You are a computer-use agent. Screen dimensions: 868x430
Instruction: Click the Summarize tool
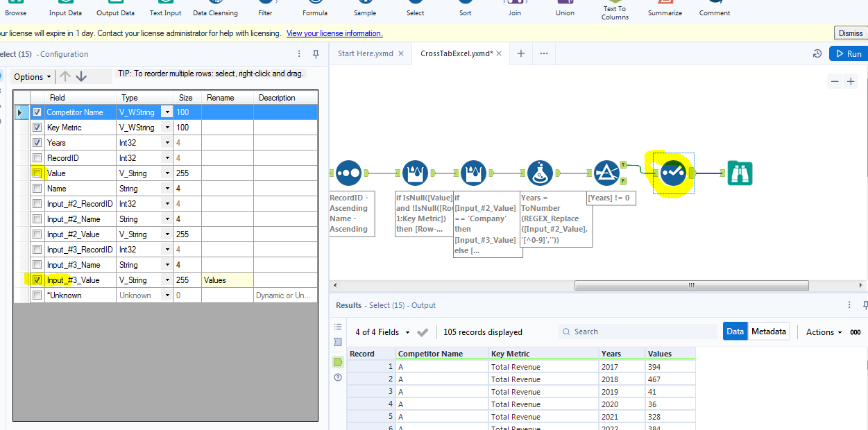click(x=664, y=8)
